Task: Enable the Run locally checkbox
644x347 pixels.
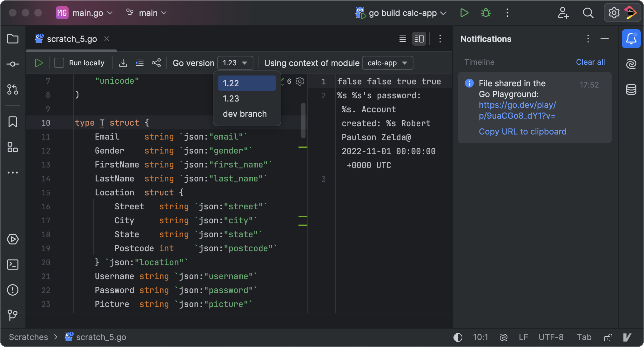Action: (x=59, y=63)
